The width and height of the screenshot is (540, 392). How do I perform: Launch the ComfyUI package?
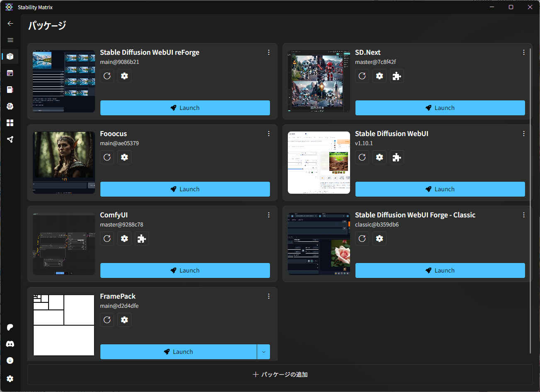pyautogui.click(x=185, y=270)
